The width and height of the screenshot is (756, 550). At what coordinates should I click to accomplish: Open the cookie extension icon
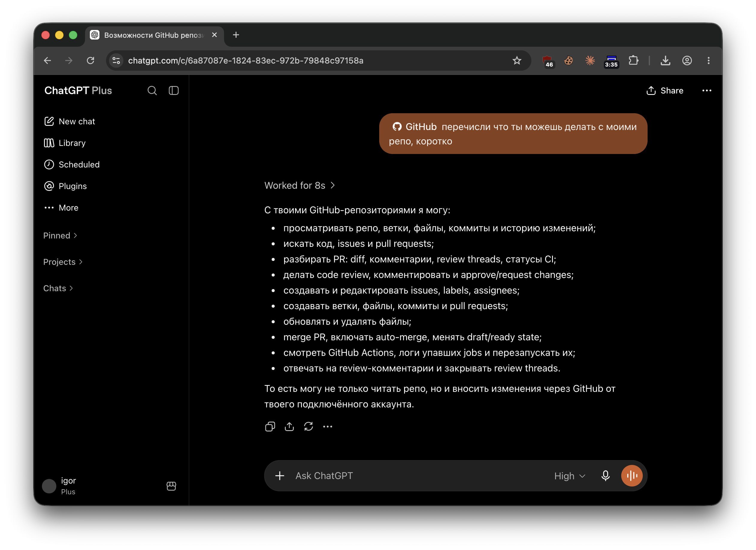coord(568,61)
